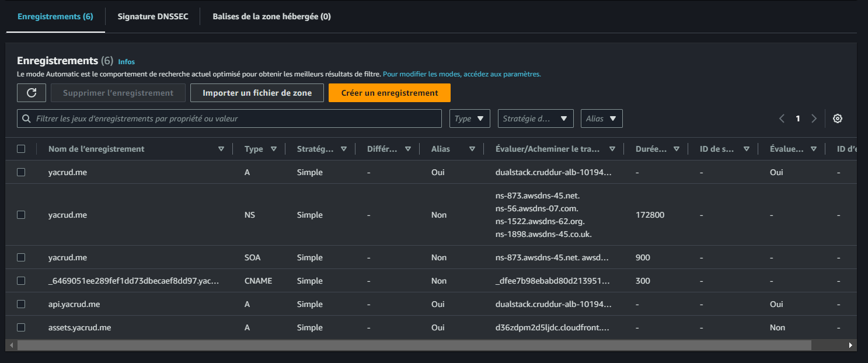The image size is (868, 363).
Task: Click assets.yacrud.me record name
Action: coord(79,327)
